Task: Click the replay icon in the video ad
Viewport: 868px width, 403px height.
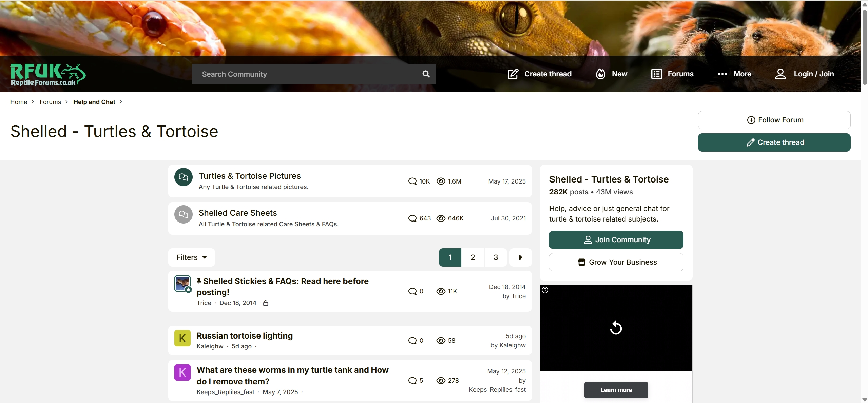Action: point(615,327)
